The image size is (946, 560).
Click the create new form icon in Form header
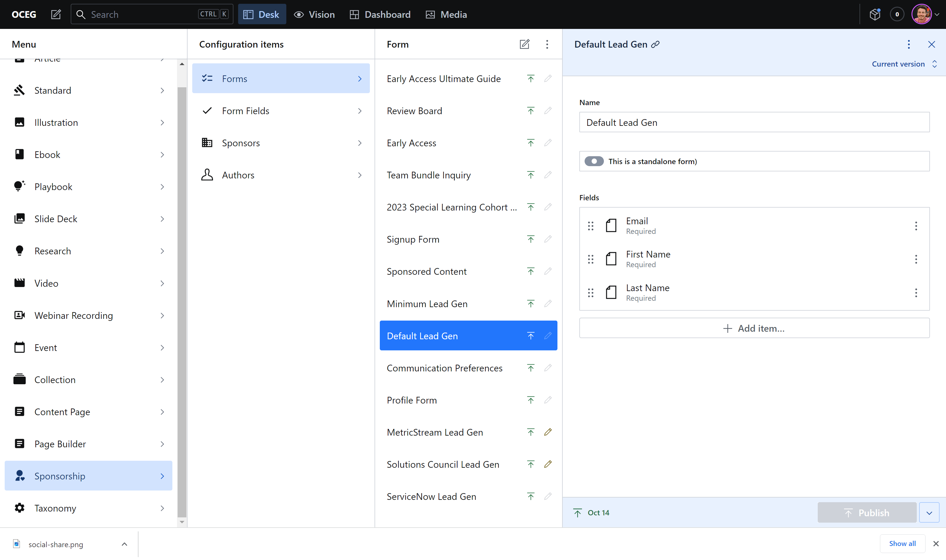[524, 44]
